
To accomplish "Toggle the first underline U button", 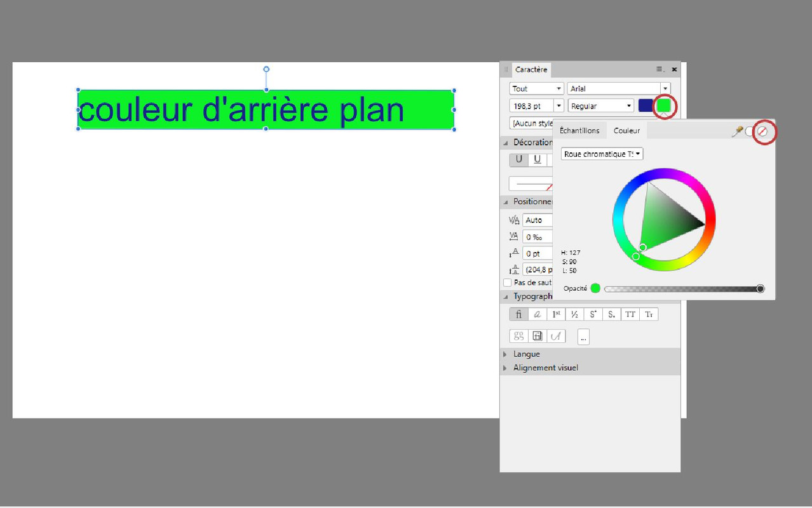I will [519, 159].
